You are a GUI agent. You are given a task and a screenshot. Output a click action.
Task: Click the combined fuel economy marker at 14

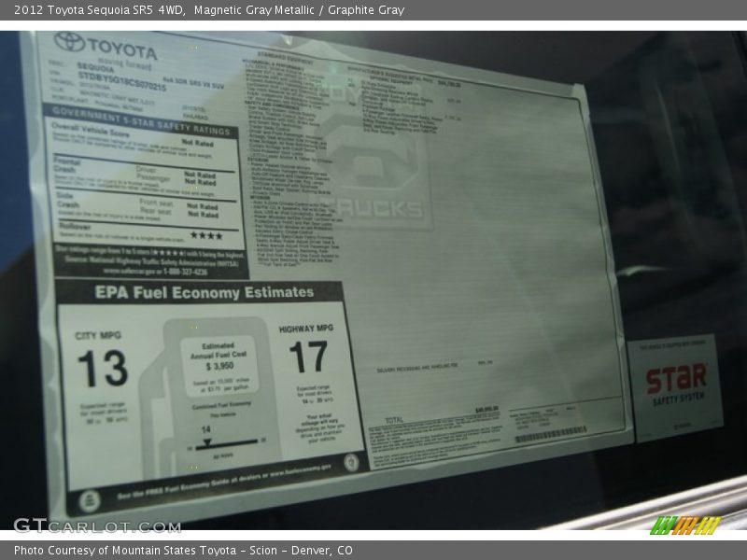click(206, 441)
